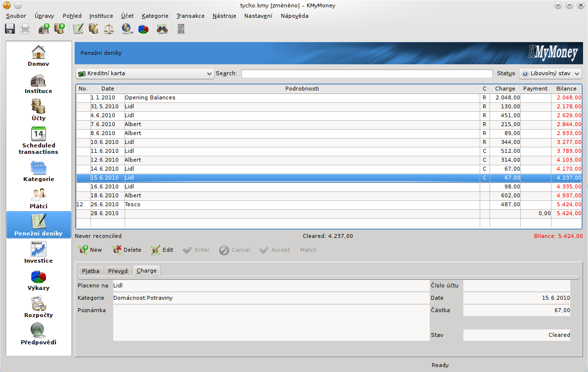Open the Účet menu
This screenshot has width=588, height=372.
(x=128, y=16)
